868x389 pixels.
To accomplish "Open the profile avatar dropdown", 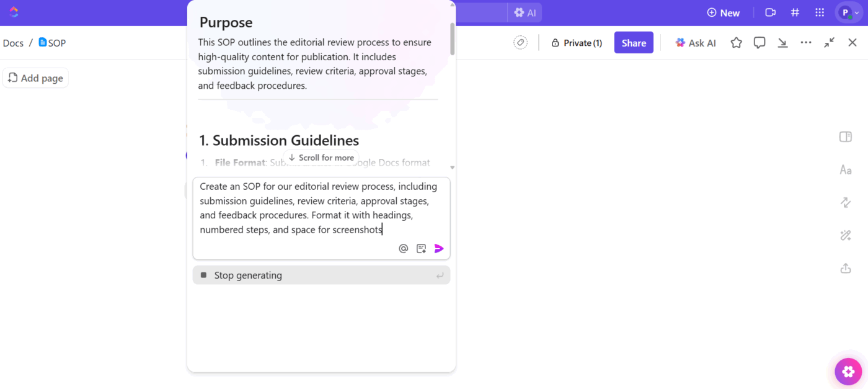I will coord(847,12).
